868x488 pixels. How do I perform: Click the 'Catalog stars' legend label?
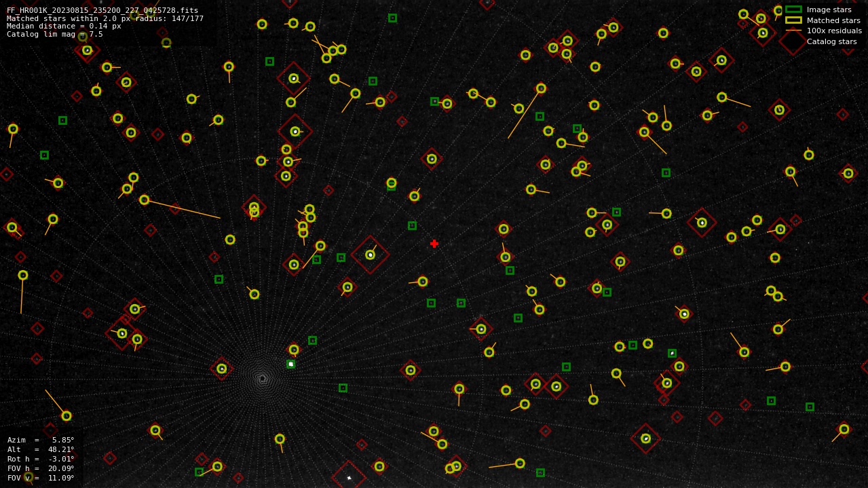[x=831, y=41]
